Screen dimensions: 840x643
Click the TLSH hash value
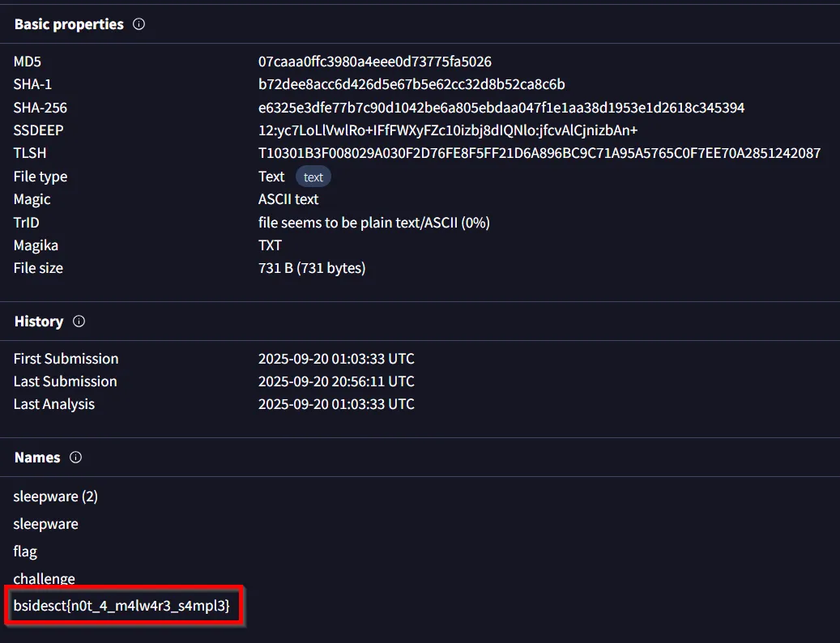(x=539, y=153)
